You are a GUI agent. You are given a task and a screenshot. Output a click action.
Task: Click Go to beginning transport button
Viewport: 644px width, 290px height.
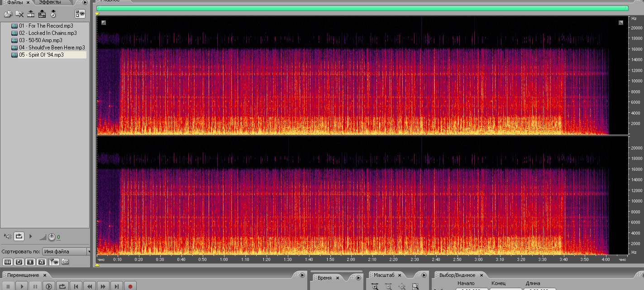76,286
